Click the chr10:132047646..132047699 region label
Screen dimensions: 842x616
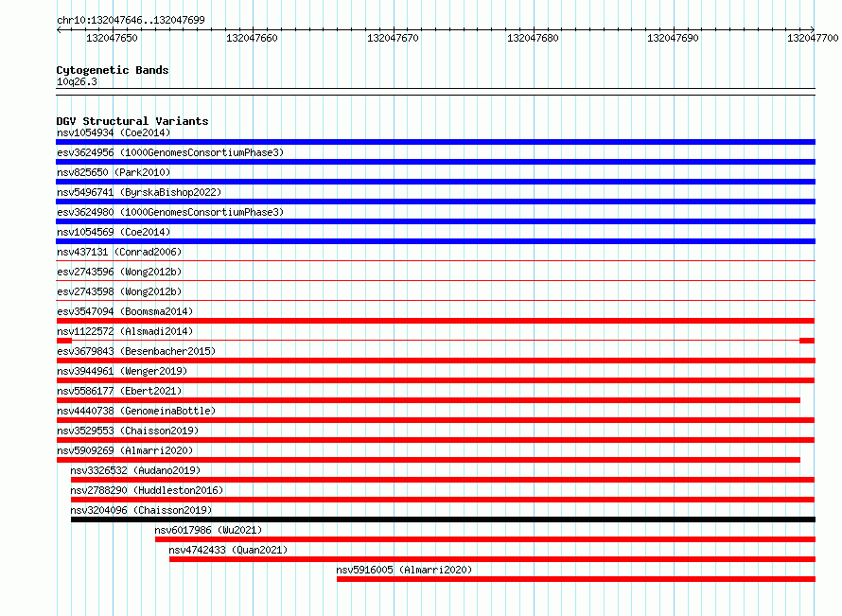[131, 20]
